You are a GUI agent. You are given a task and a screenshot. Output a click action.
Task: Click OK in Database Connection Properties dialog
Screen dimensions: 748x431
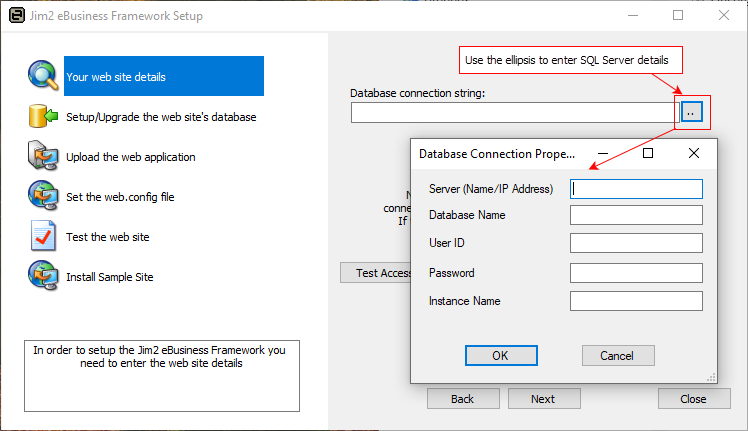(x=500, y=356)
